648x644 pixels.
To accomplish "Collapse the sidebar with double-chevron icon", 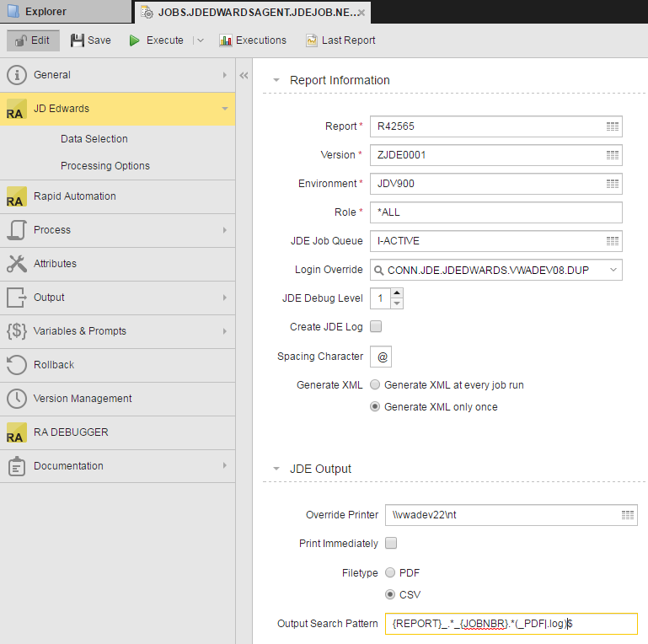I will pos(244,76).
